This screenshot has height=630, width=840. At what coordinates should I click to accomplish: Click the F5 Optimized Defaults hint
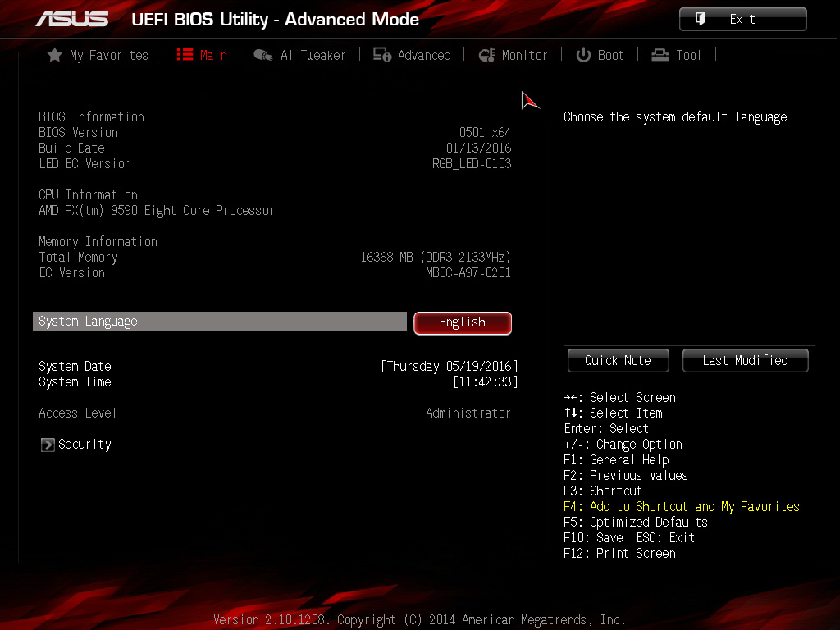[636, 523]
